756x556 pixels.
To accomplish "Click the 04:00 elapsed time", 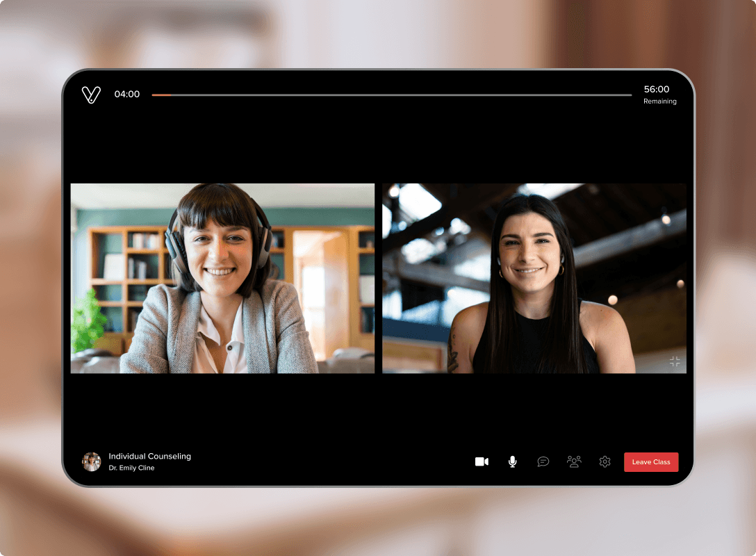I will (x=127, y=95).
